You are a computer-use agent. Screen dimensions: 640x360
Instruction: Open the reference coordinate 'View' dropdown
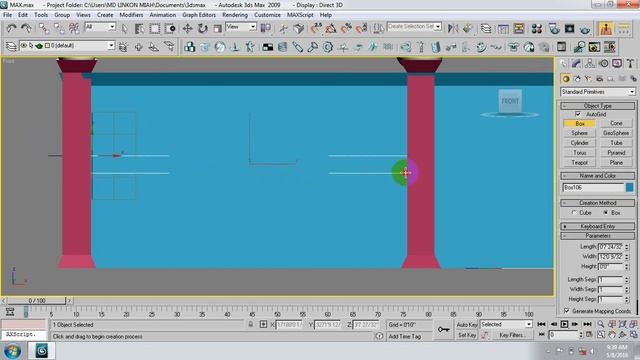pyautogui.click(x=241, y=27)
